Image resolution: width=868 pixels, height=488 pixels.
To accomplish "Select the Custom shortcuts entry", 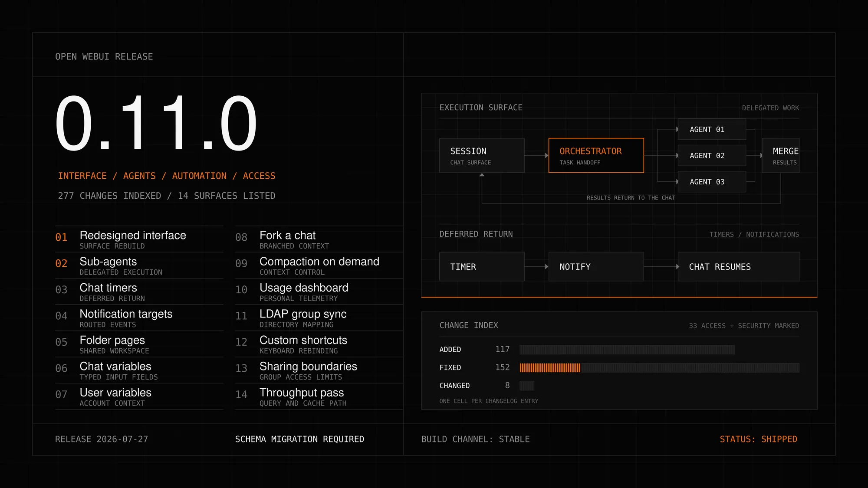I will click(x=319, y=344).
